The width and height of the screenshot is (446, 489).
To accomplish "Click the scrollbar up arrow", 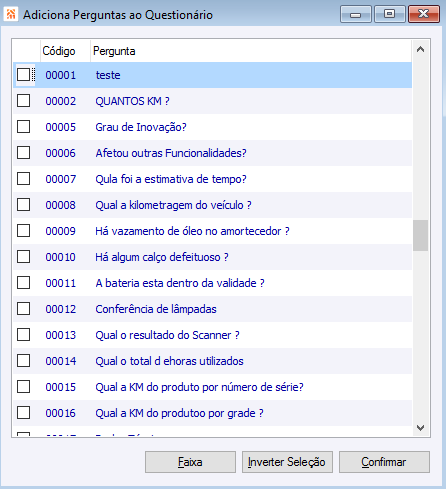I will coord(421,50).
